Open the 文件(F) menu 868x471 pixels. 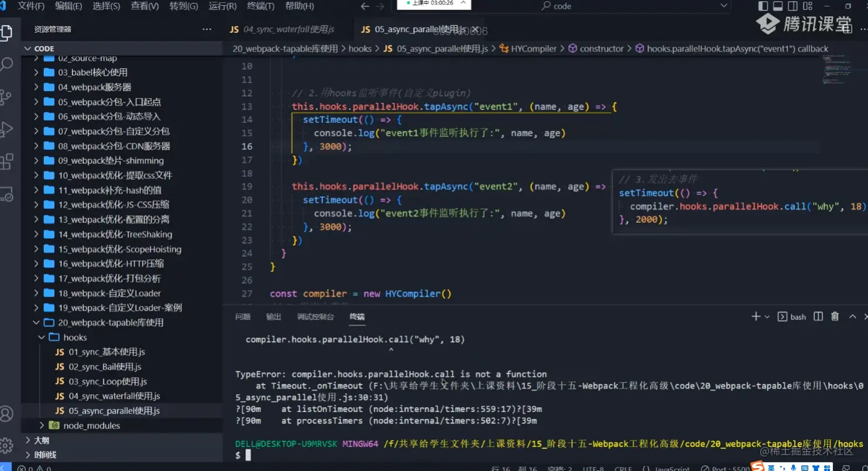pos(31,6)
